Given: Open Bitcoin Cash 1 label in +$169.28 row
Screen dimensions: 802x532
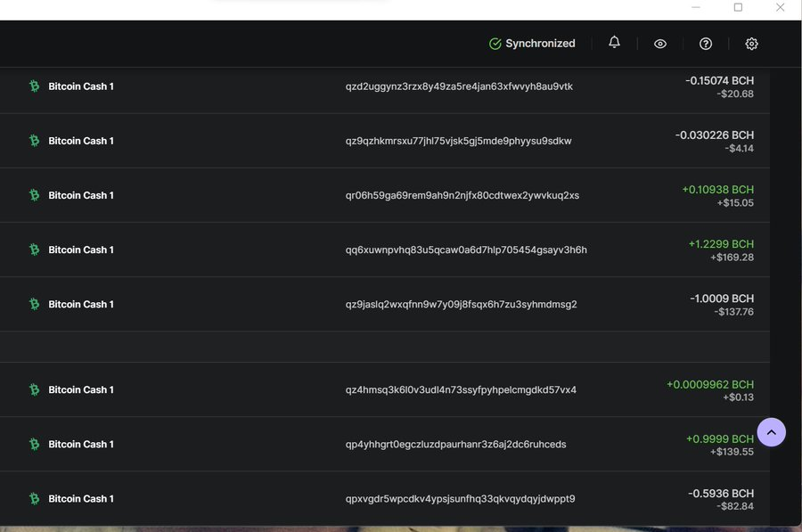Looking at the screenshot, I should tap(81, 250).
